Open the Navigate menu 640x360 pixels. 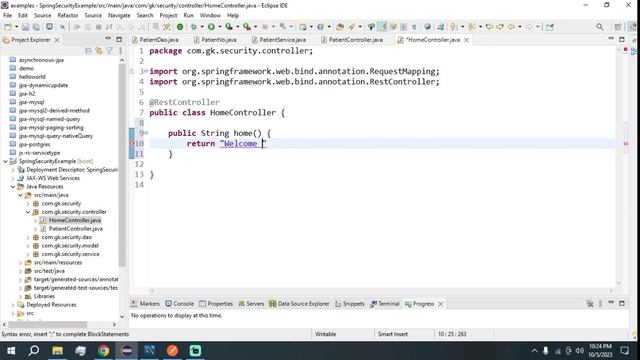(119, 15)
